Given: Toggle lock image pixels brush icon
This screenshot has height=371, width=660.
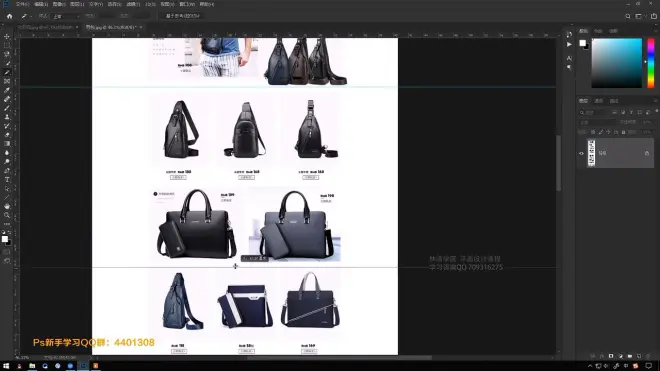Looking at the screenshot, I should (601, 132).
